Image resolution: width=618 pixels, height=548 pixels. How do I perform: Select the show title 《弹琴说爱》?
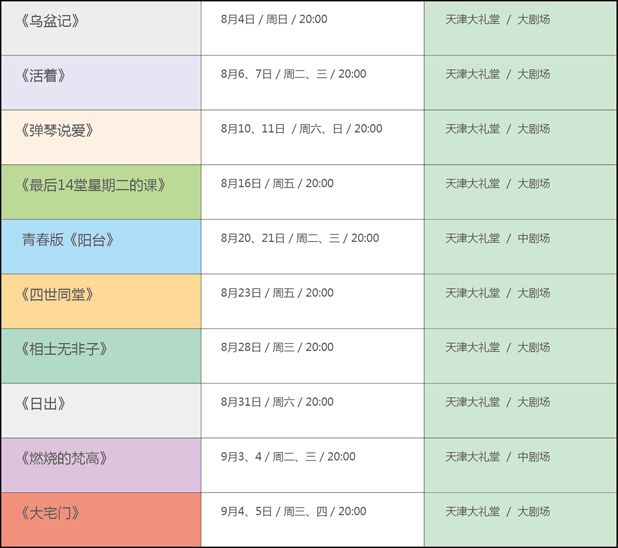tap(57, 130)
